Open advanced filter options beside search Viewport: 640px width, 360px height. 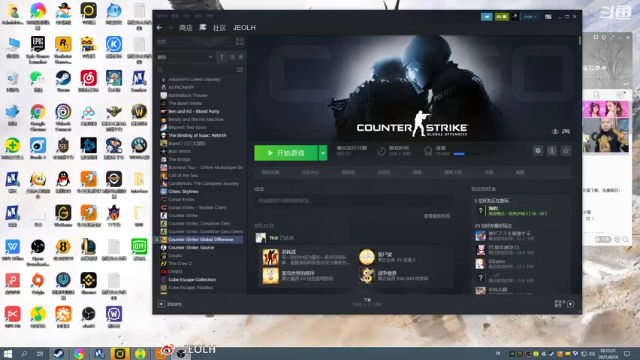click(x=240, y=70)
